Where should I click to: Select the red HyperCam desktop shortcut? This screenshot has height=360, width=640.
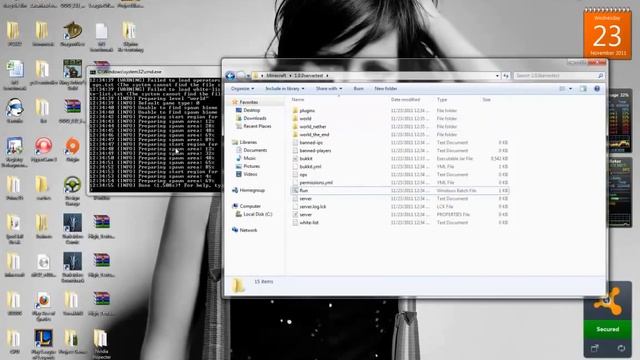tap(43, 150)
